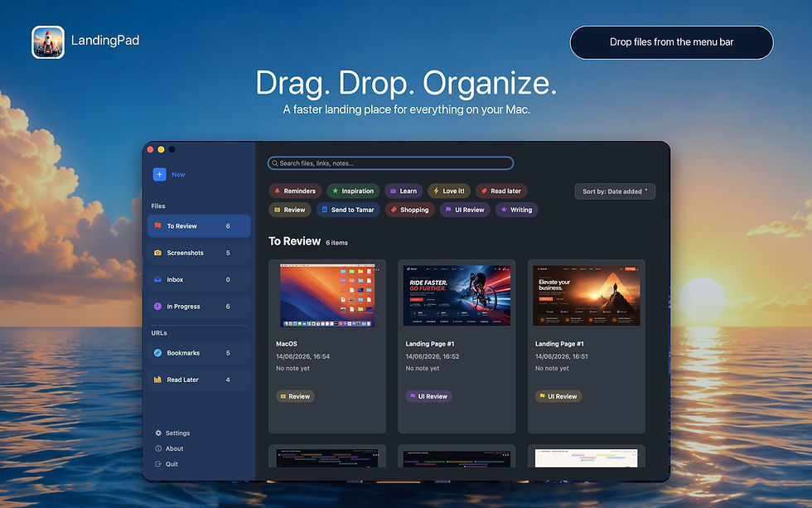Toggle the Reminders tag filter

coord(295,191)
